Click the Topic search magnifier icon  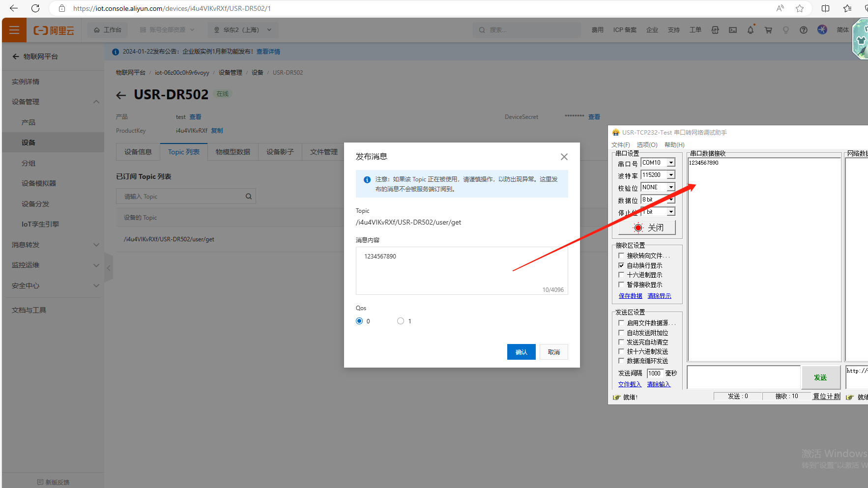(x=249, y=197)
